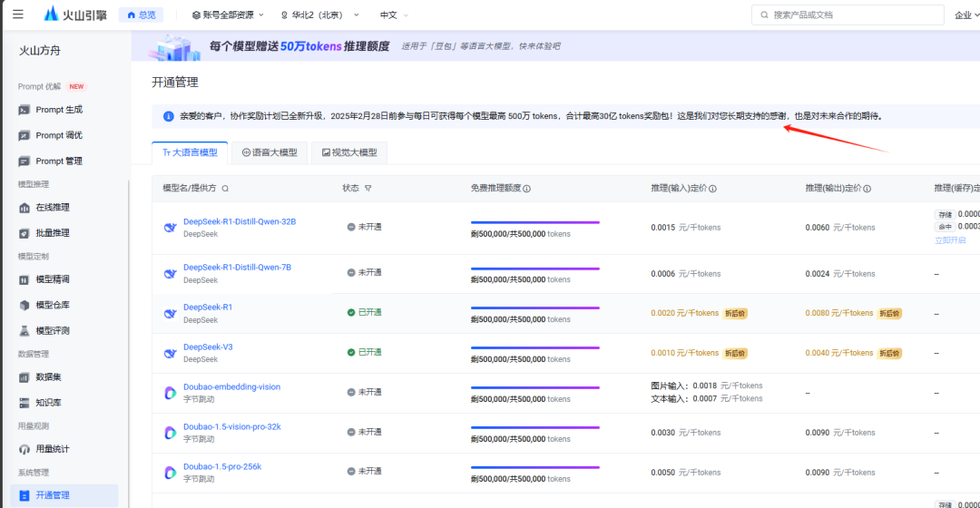
Task: Click 未开通 status of DeepSeek-R1-Distill-Qwen-32B
Action: pos(365,228)
